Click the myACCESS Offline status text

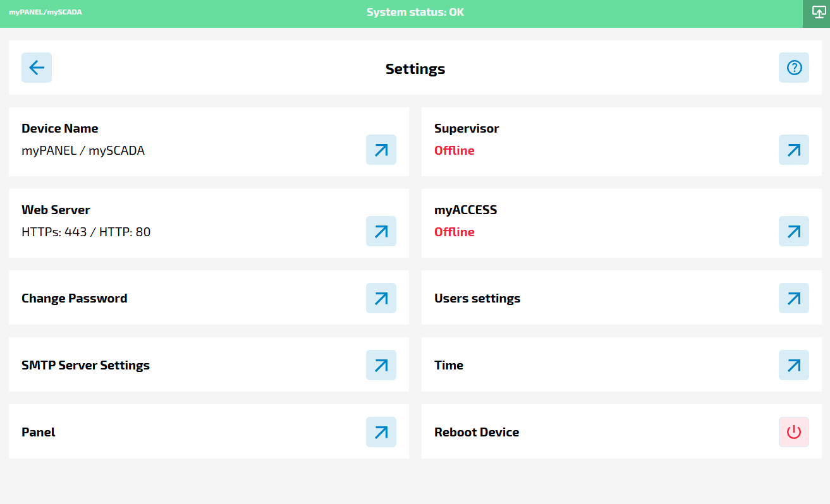(454, 232)
